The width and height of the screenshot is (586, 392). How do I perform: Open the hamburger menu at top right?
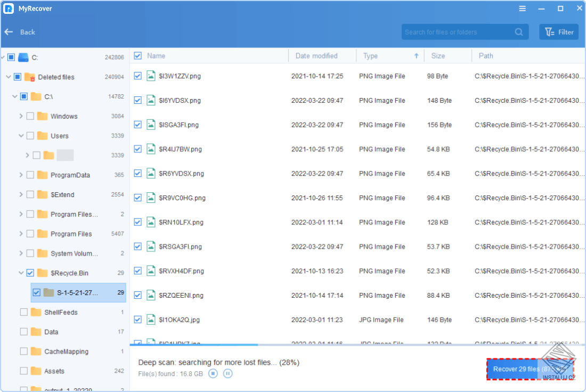pos(522,8)
